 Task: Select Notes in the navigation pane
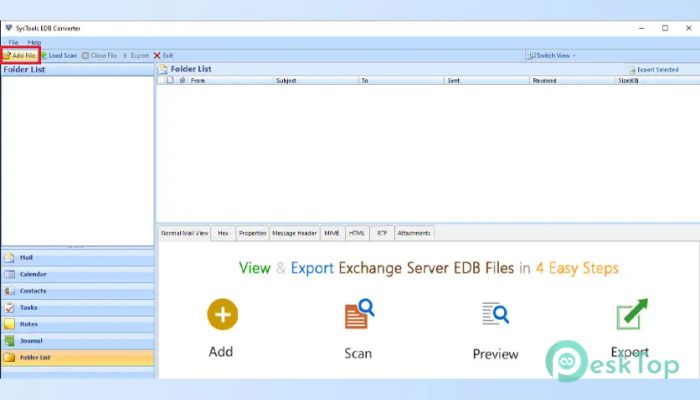point(78,324)
